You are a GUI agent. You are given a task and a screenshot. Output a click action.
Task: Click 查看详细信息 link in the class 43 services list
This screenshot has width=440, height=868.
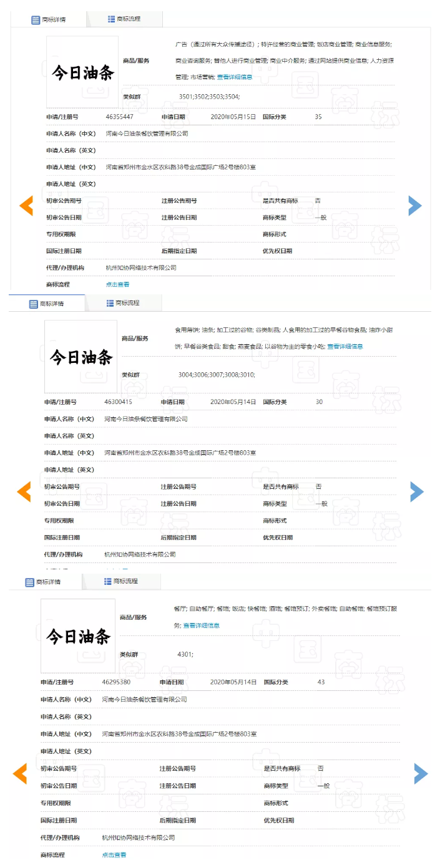pyautogui.click(x=201, y=625)
